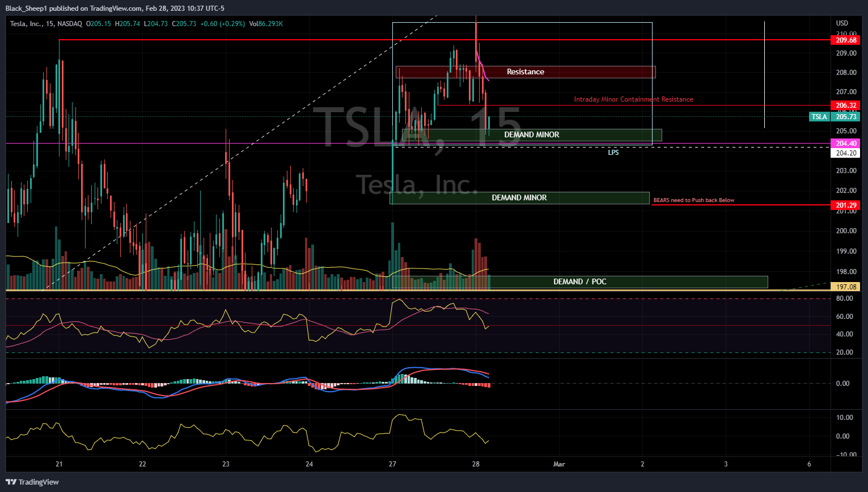The width and height of the screenshot is (868, 492).
Task: Click date 6 on time axis
Action: 809,464
